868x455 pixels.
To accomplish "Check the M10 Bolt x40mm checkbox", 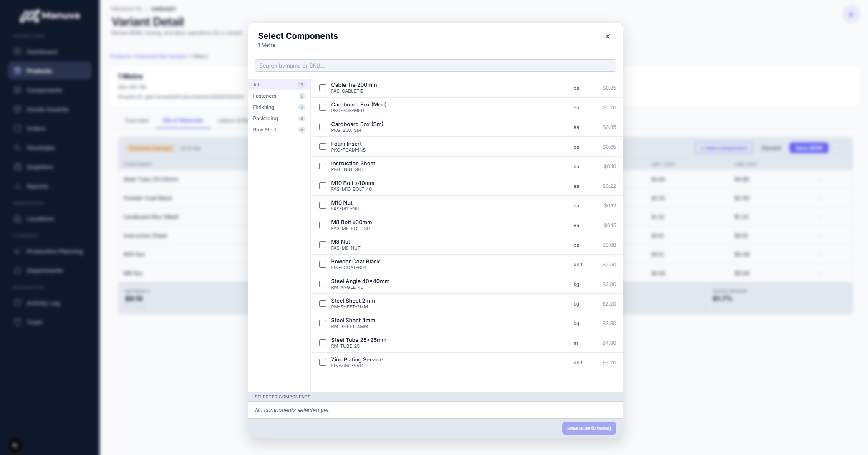I will 323,186.
